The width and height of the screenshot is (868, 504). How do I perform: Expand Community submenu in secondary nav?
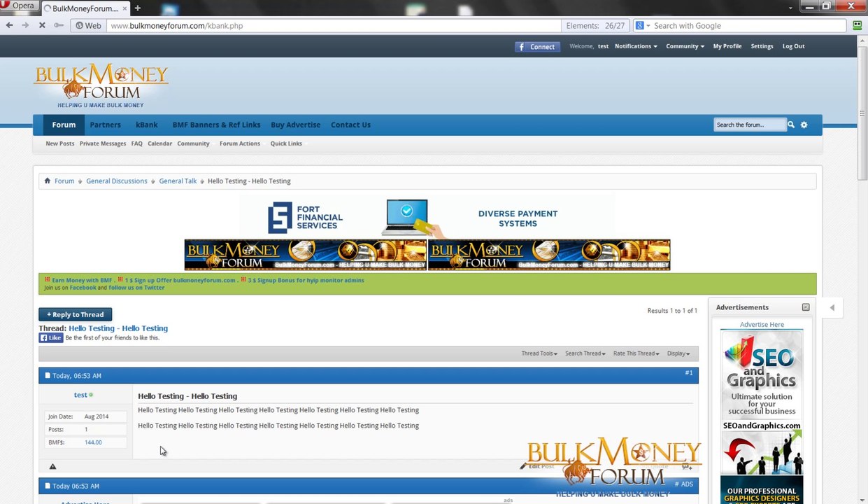coord(193,143)
